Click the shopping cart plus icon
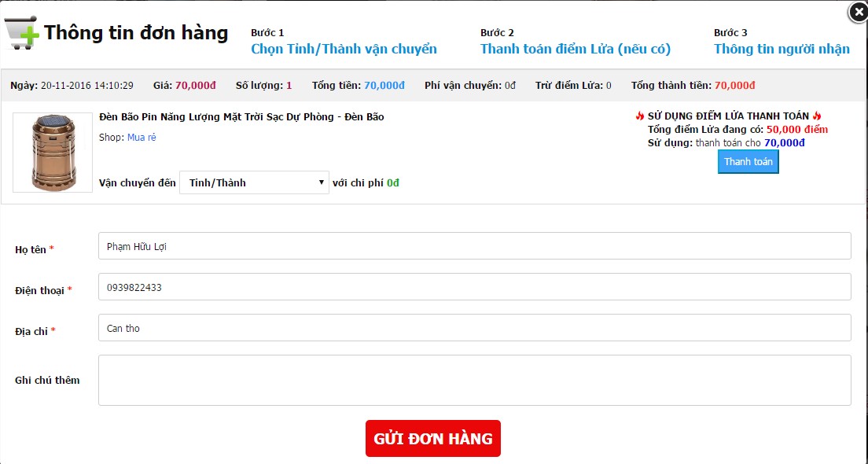This screenshot has width=868, height=464. 21,33
